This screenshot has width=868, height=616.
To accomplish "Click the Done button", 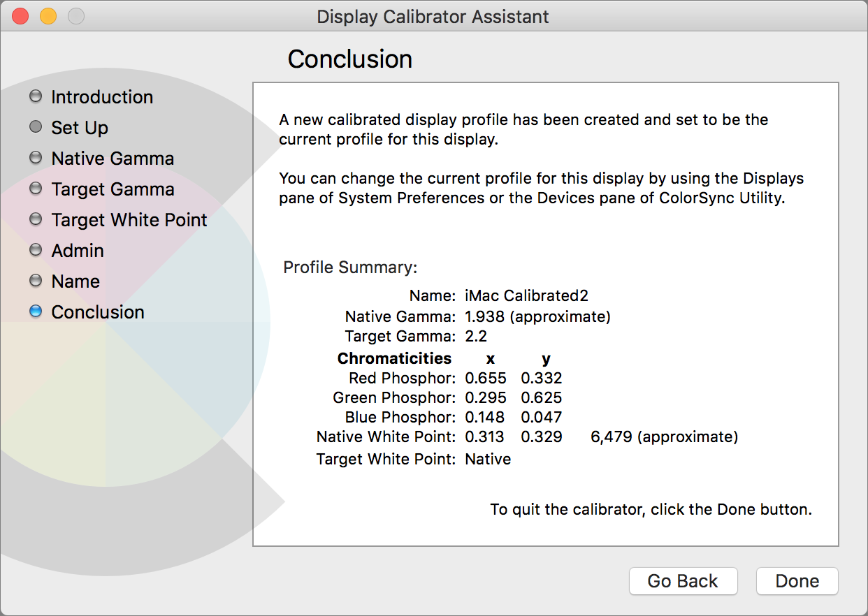I will 797,581.
